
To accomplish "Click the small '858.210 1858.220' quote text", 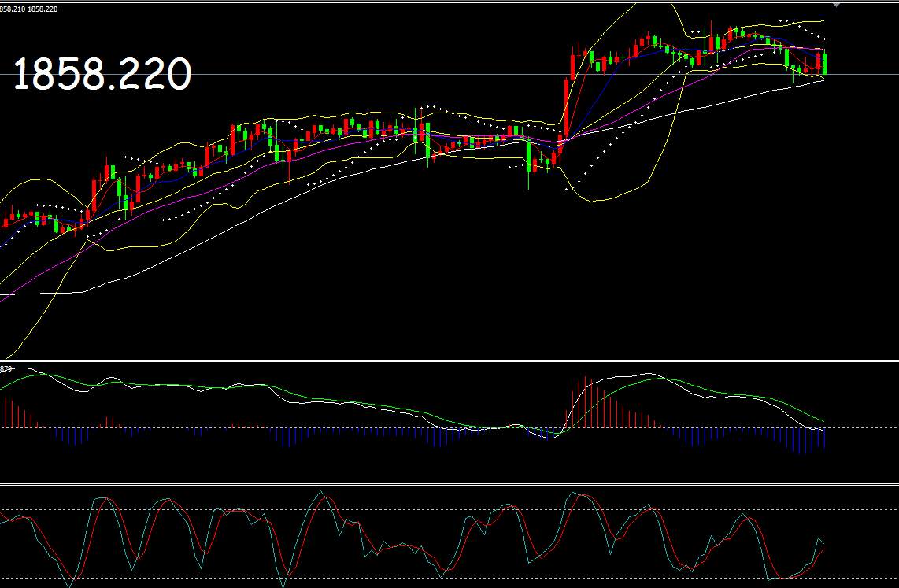I will coord(28,9).
